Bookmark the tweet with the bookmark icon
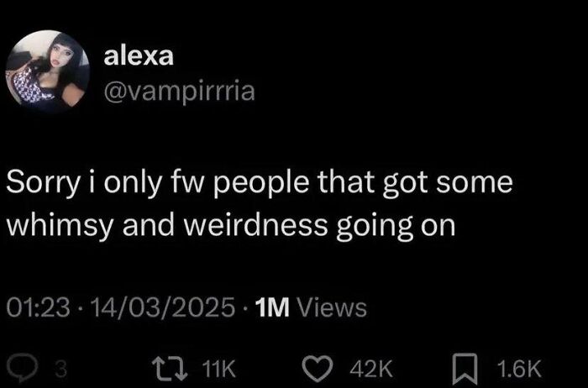The height and width of the screenshot is (388, 588). click(x=465, y=369)
